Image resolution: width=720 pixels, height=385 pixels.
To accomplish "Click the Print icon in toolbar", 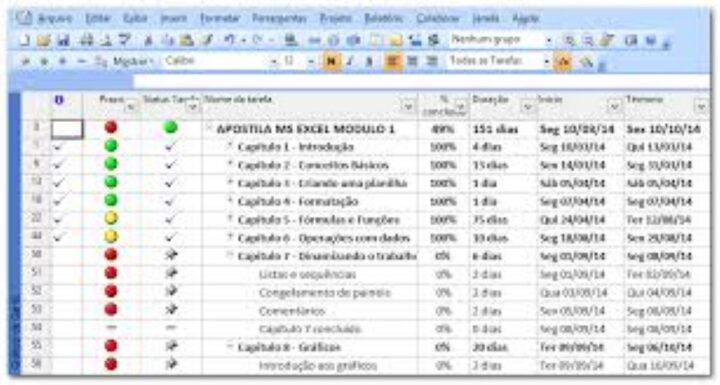I will [86, 40].
